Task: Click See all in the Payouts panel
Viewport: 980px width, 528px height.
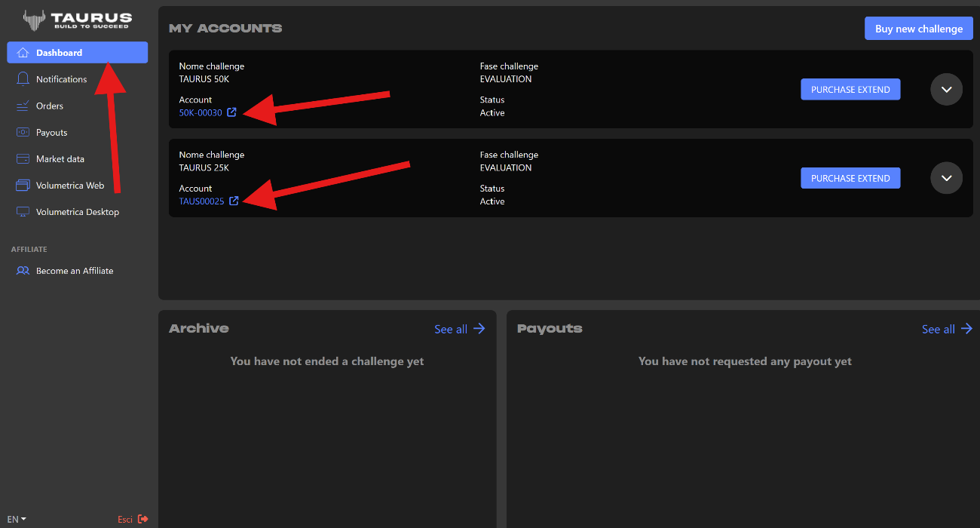Action: [939, 329]
